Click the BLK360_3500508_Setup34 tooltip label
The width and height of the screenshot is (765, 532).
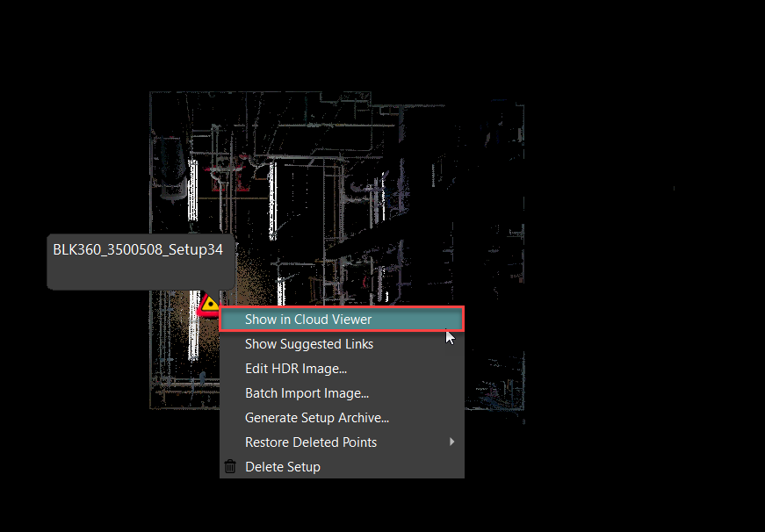click(x=138, y=249)
